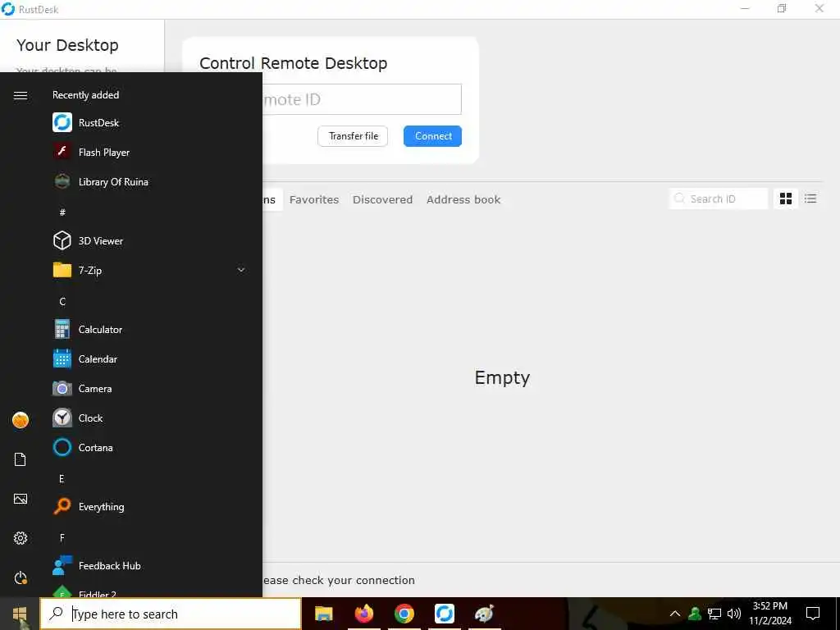
Task: Open notification center
Action: click(x=813, y=614)
